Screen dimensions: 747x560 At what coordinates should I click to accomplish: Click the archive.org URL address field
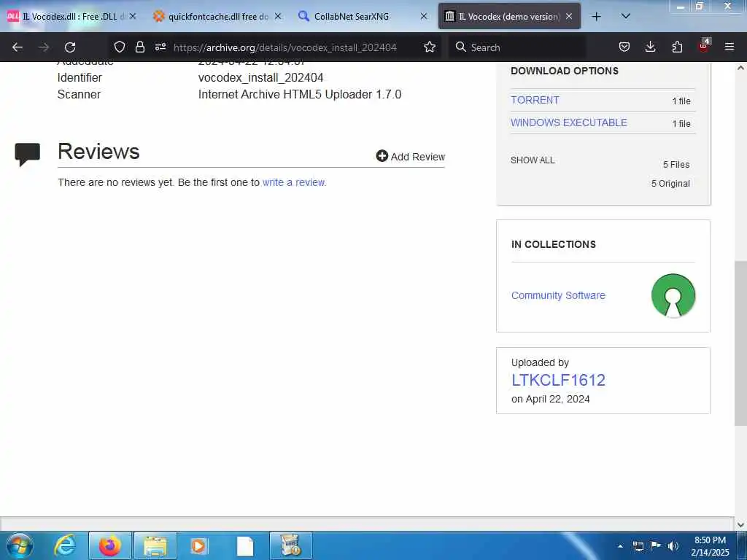pyautogui.click(x=285, y=47)
